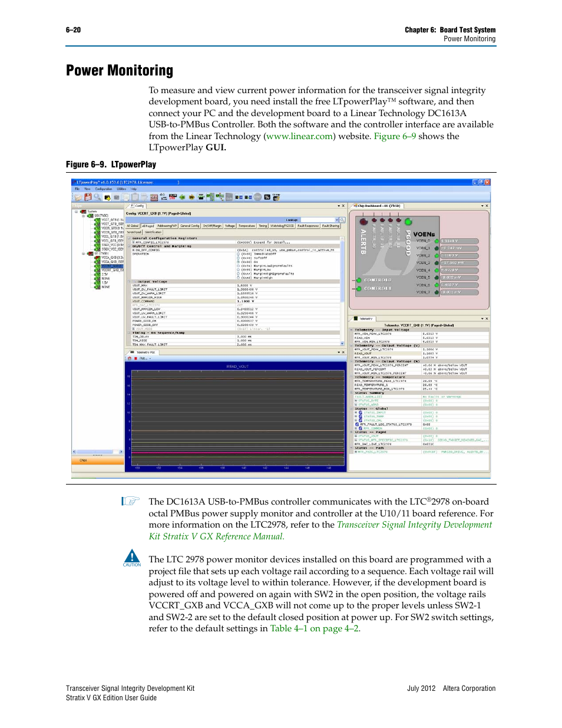Collapse General Configuration Registers section
Screen dimensions: 562x728
pos(130,239)
